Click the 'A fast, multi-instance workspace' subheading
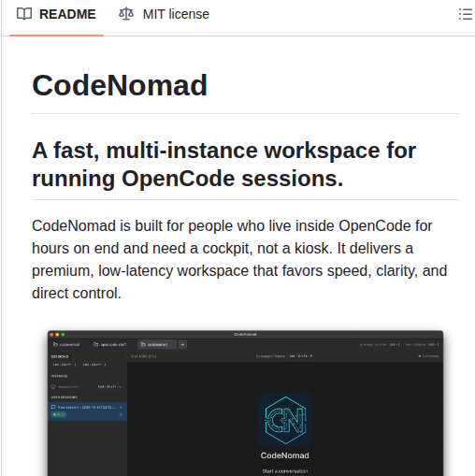 (x=223, y=165)
